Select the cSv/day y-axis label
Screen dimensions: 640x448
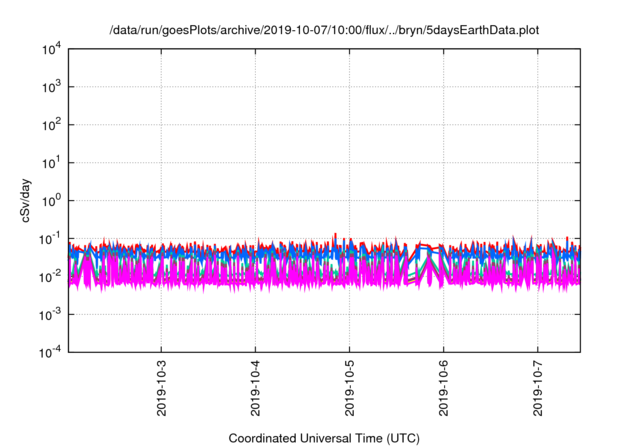(25, 200)
